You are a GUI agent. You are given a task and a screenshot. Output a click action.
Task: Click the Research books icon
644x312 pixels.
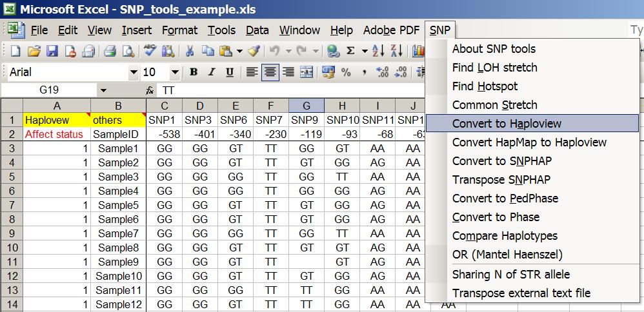(168, 52)
